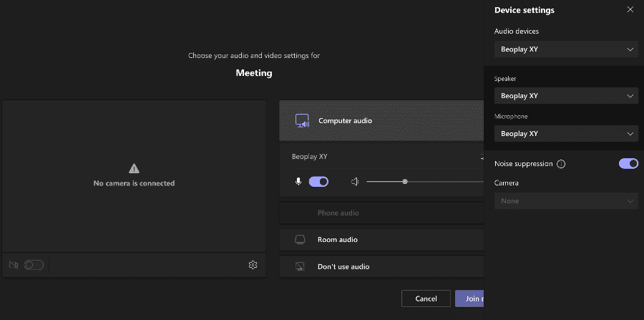Image resolution: width=644 pixels, height=320 pixels.
Task: Open the Audio devices dropdown
Action: [567, 49]
